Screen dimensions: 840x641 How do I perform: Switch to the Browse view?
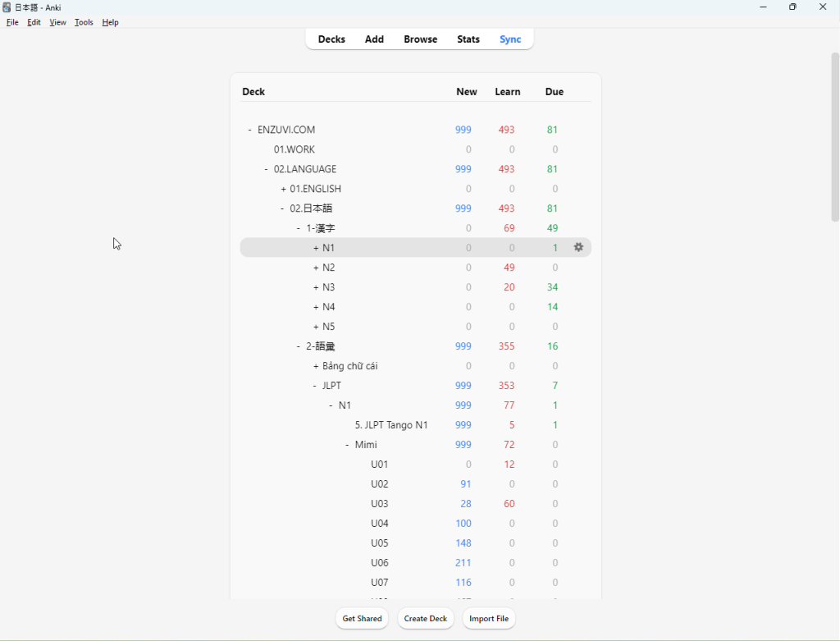tap(420, 39)
